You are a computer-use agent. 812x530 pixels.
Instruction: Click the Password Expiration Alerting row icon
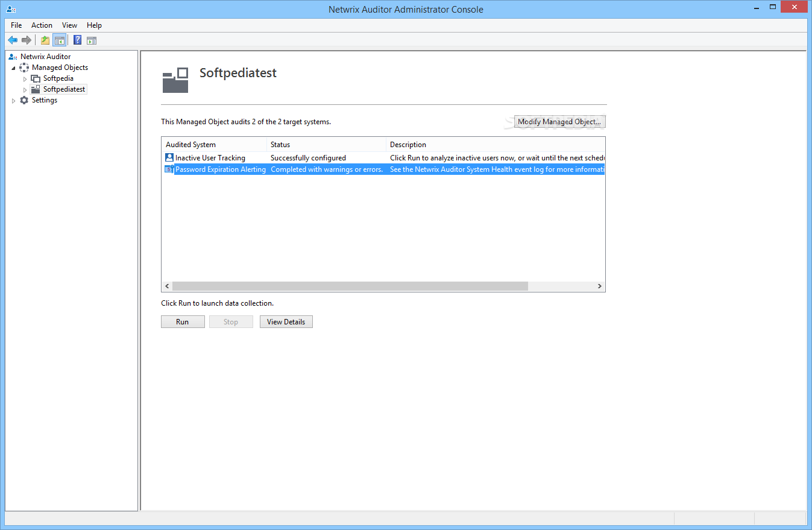(x=169, y=169)
